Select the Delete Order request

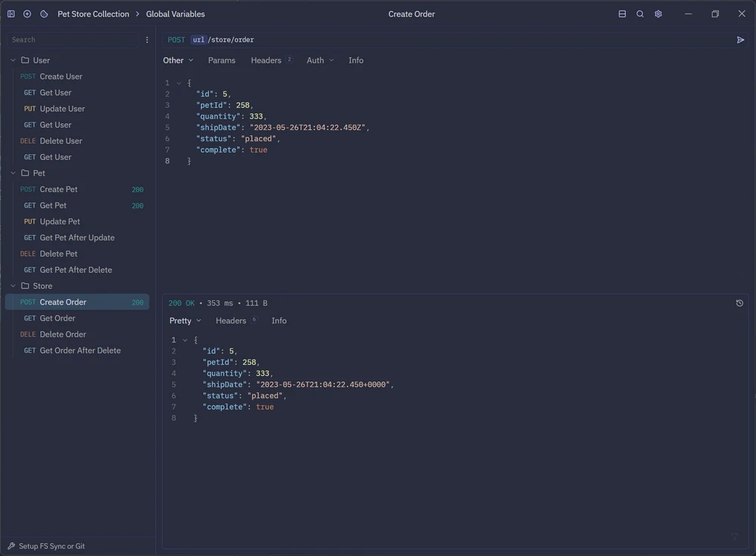77,334
